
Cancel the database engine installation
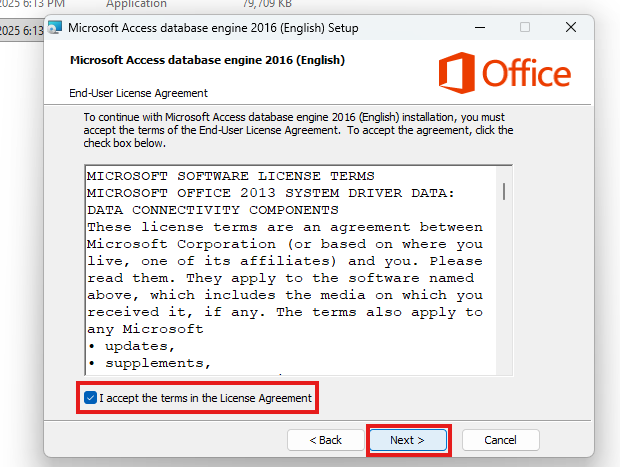coord(500,440)
